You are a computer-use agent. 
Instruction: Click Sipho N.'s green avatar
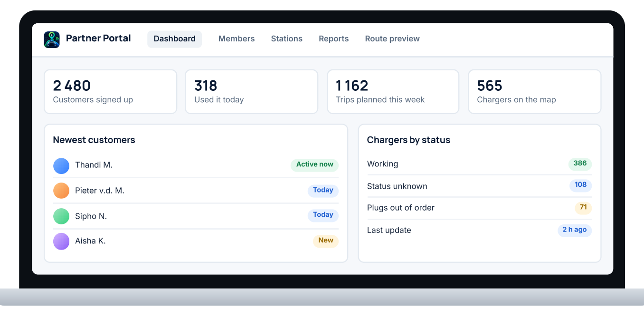pos(61,216)
